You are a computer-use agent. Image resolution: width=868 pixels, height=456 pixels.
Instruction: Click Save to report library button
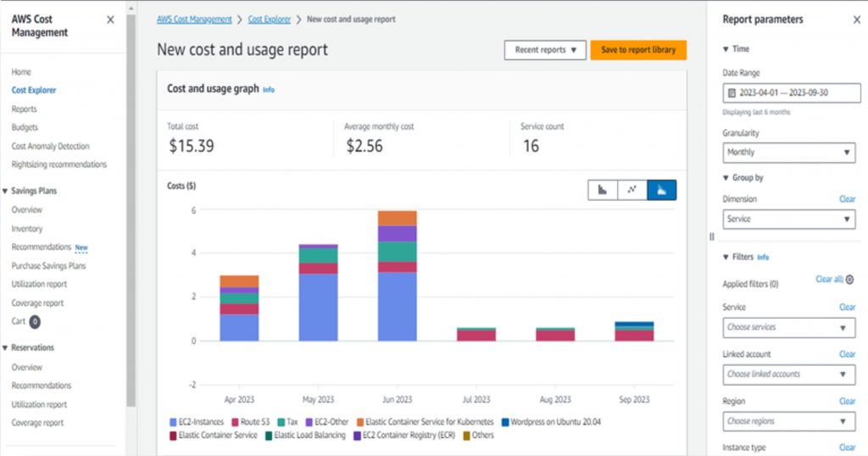tap(638, 50)
